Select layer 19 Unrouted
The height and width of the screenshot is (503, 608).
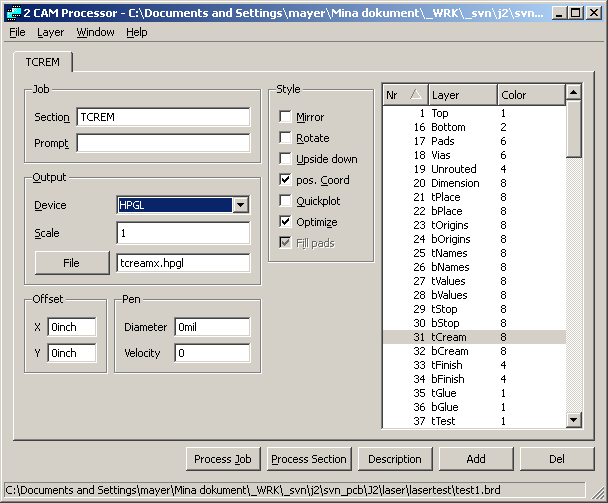pos(475,169)
